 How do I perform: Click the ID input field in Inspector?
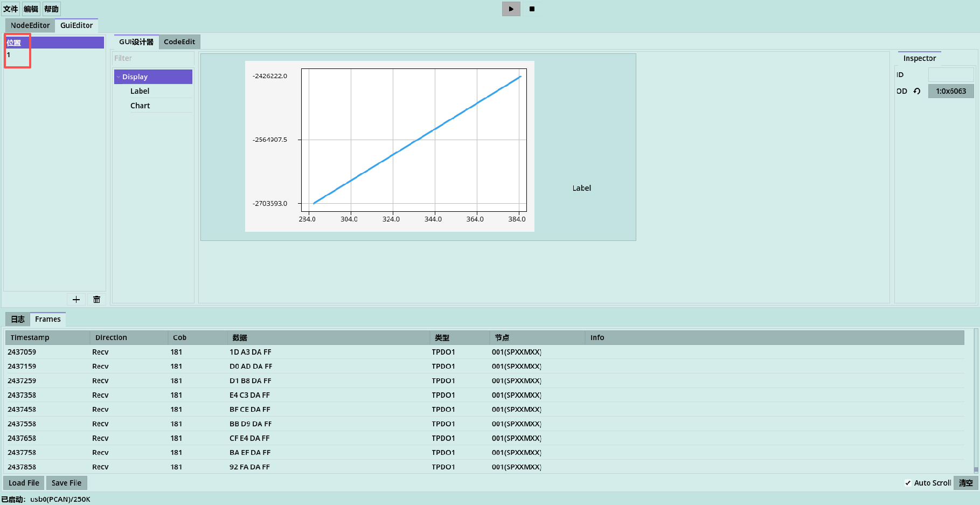[x=951, y=75]
